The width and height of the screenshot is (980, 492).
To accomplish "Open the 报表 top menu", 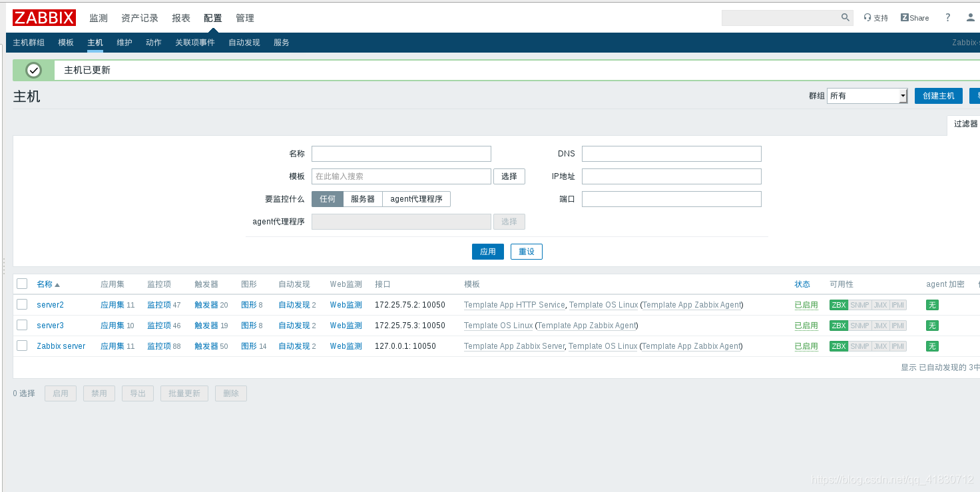I will 181,18.
